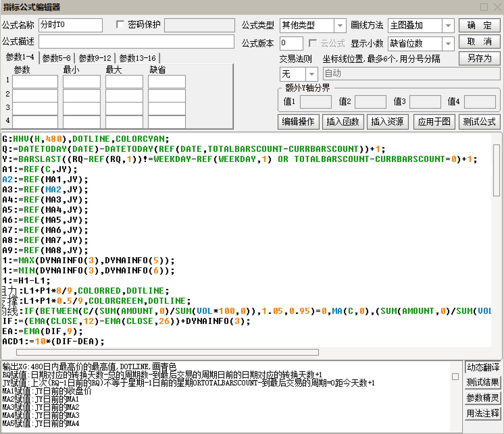Click the code line starting with A1:=REF(C,JY)
Viewport: 504px width, 434px height.
coord(40,169)
